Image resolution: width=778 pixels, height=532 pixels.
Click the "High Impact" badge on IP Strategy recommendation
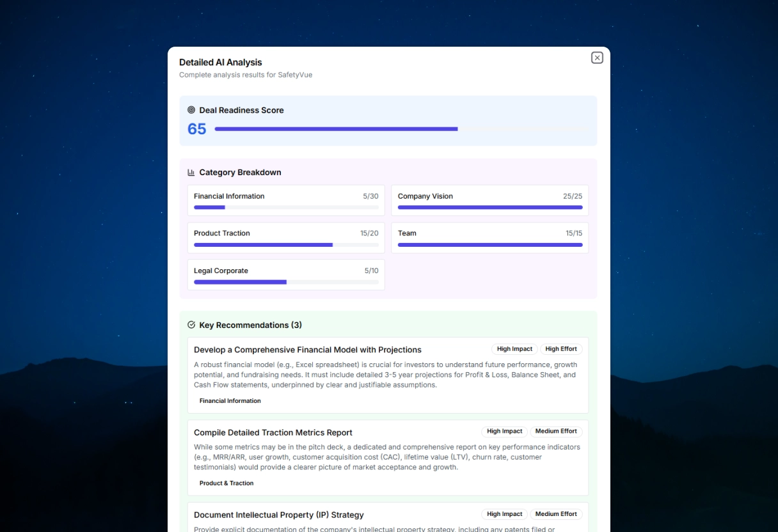coord(505,513)
